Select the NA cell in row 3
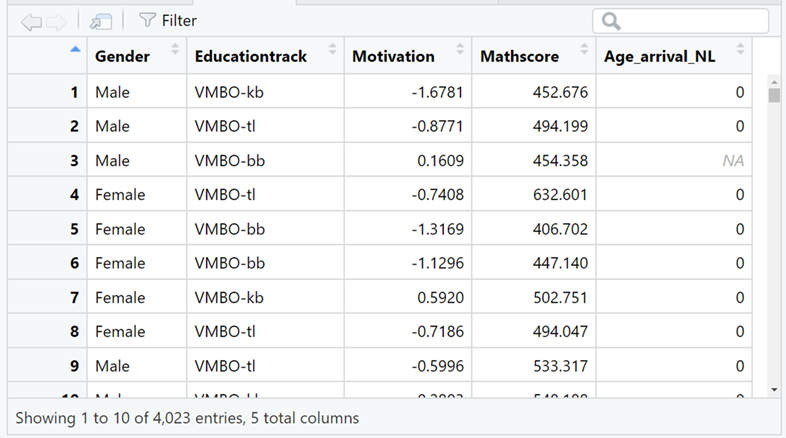Image resolution: width=786 pixels, height=438 pixels. pos(735,161)
